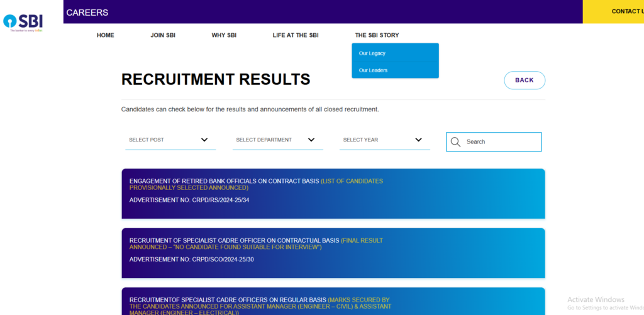644x315 pixels.
Task: Open the Select Year dropdown
Action: [385, 140]
